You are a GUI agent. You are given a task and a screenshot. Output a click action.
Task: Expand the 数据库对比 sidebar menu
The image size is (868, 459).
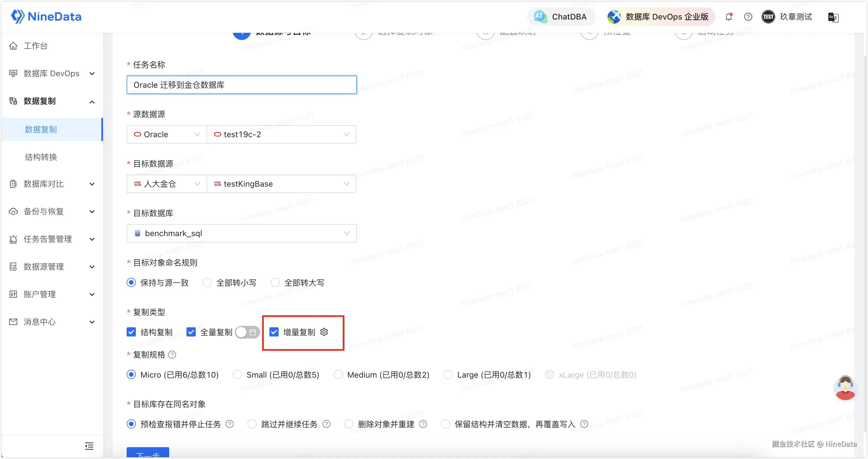pyautogui.click(x=52, y=184)
